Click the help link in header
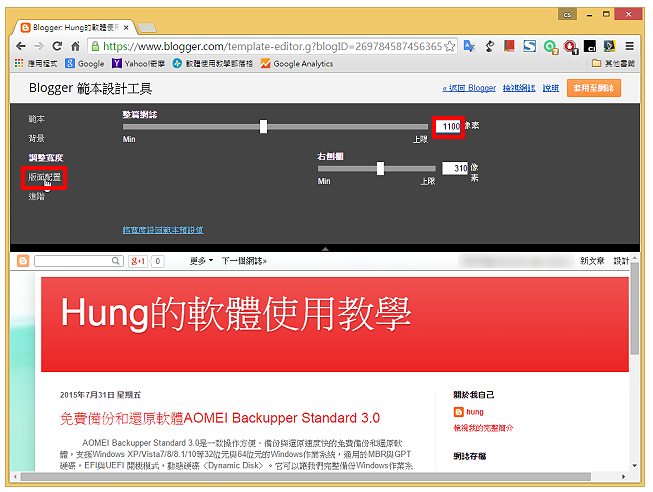 (x=551, y=88)
